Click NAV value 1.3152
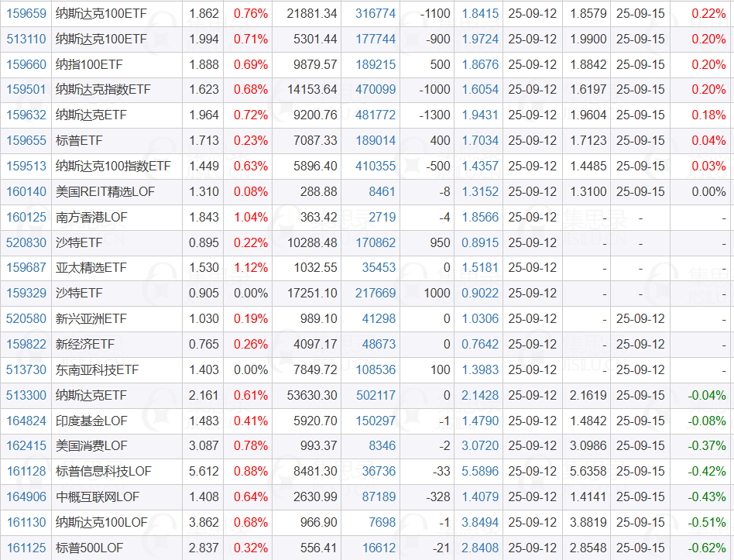Screen dimensions: 734x560 (x=480, y=191)
